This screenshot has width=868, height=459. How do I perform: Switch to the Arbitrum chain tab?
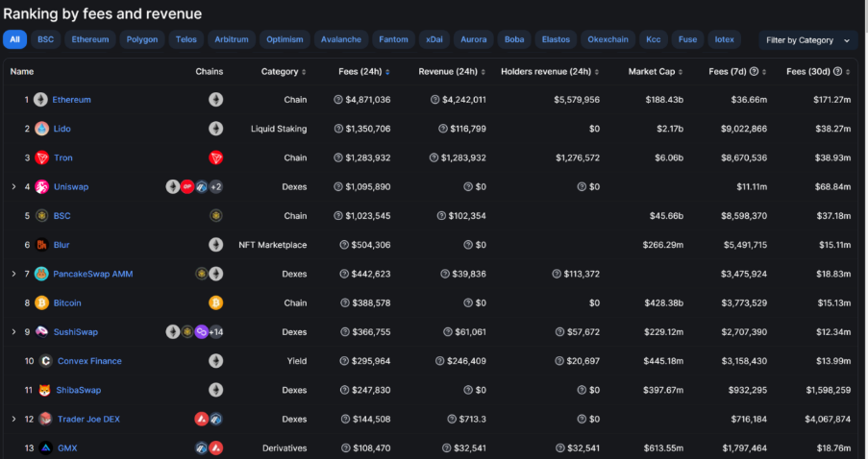pyautogui.click(x=232, y=39)
